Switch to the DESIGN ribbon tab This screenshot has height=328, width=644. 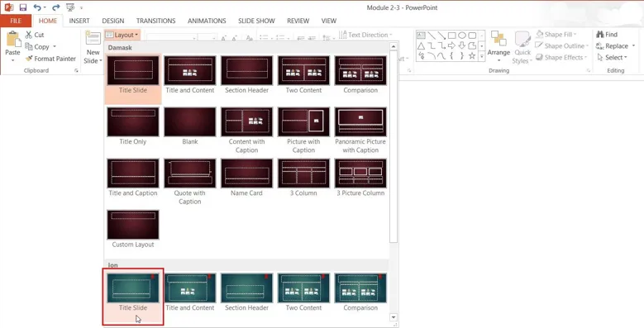point(113,21)
